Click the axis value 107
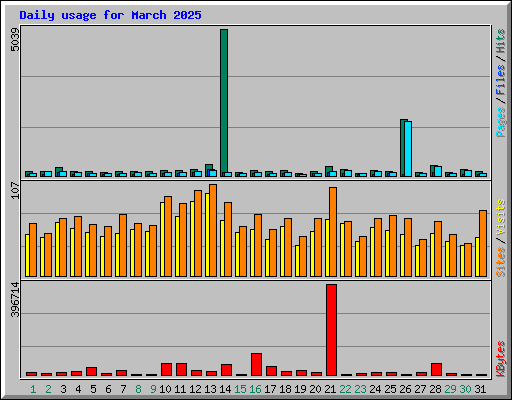This screenshot has width=512, height=400. coord(15,190)
